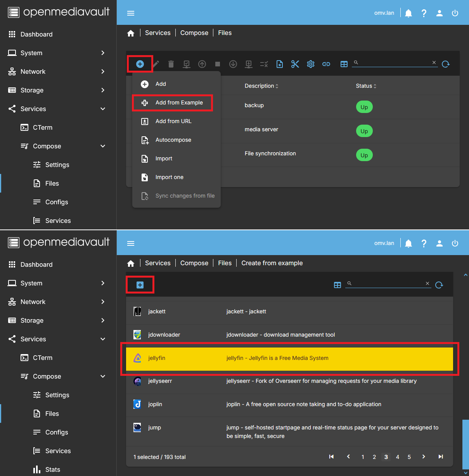469x476 pixels.
Task: Click the chain link icon in the toolbar
Action: (x=326, y=64)
